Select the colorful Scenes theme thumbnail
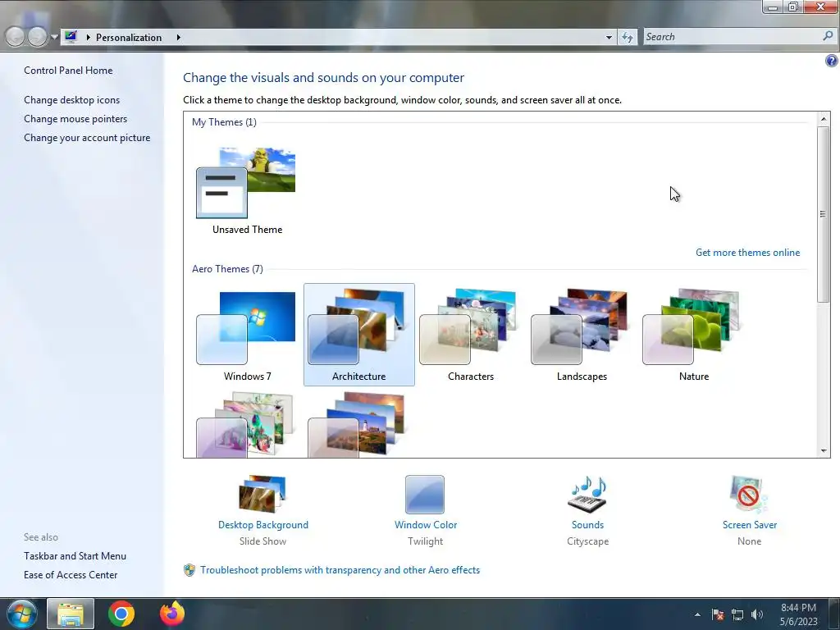The image size is (840, 630). [245, 426]
